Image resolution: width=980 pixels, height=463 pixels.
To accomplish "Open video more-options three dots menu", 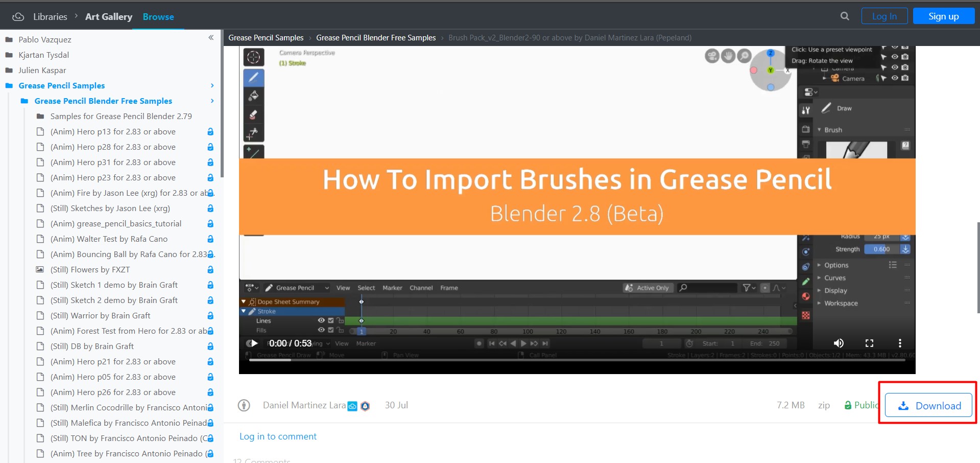I will 900,343.
